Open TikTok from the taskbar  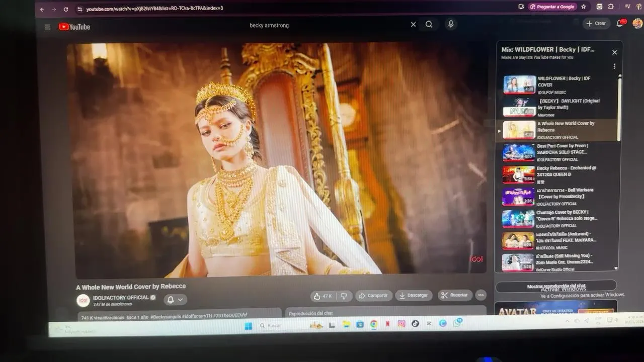415,323
